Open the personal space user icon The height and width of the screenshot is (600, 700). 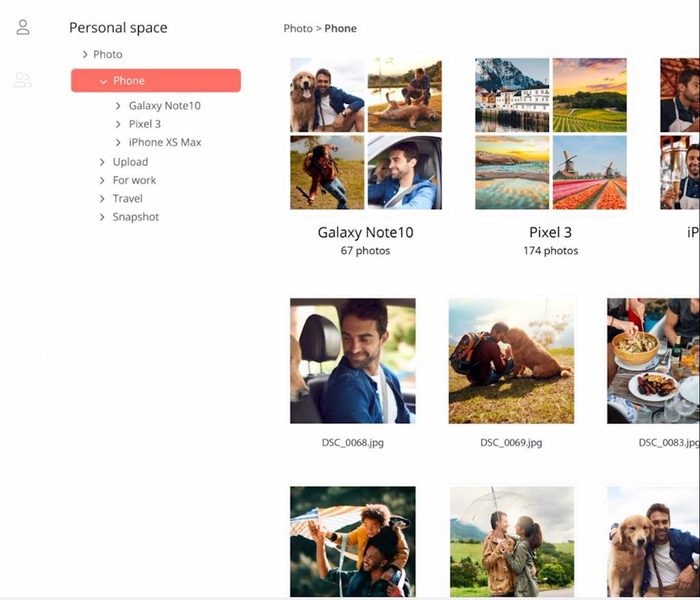pyautogui.click(x=23, y=27)
